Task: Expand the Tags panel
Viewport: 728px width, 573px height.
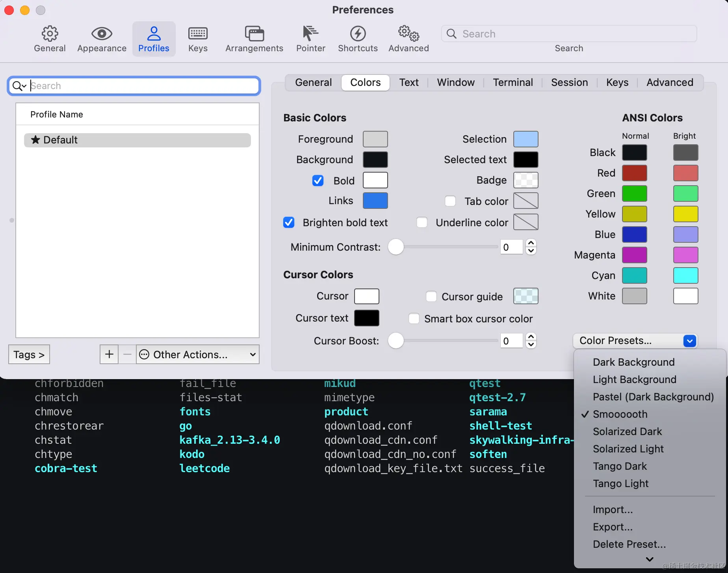Action: 29,354
